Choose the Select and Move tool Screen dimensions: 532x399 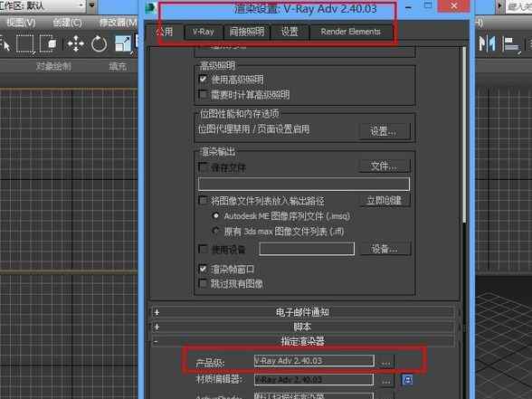[x=75, y=43]
